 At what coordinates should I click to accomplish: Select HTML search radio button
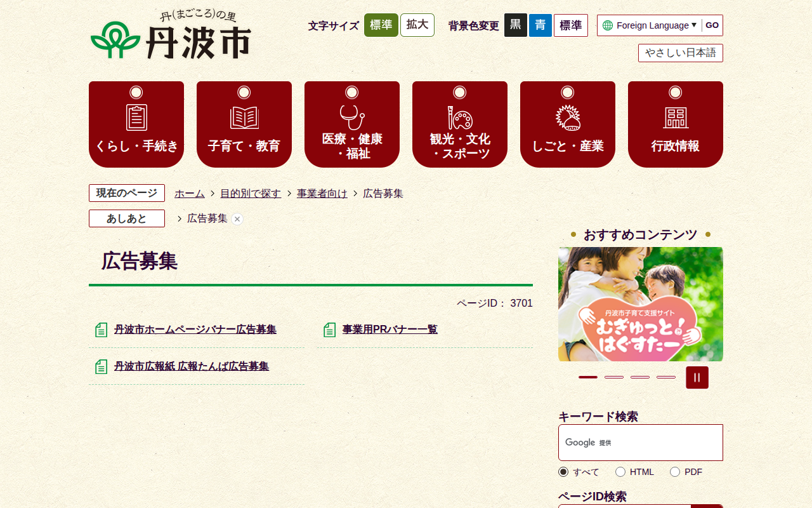click(620, 472)
